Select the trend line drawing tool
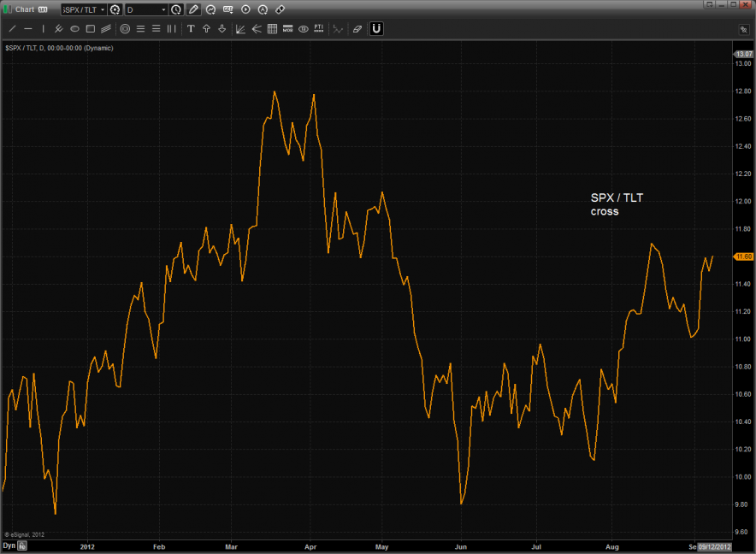 point(12,29)
